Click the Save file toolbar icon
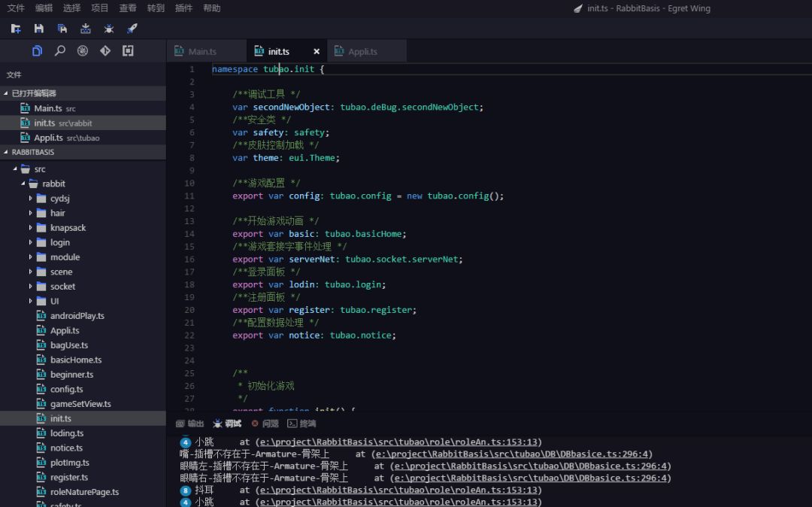 [39, 29]
